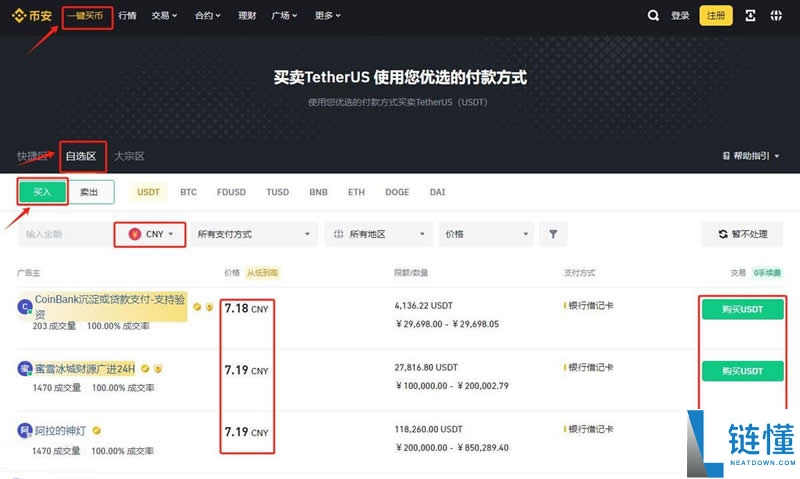800x479 pixels.
Task: Click the 118,260.00 USDT quantity
Action: coord(429,429)
